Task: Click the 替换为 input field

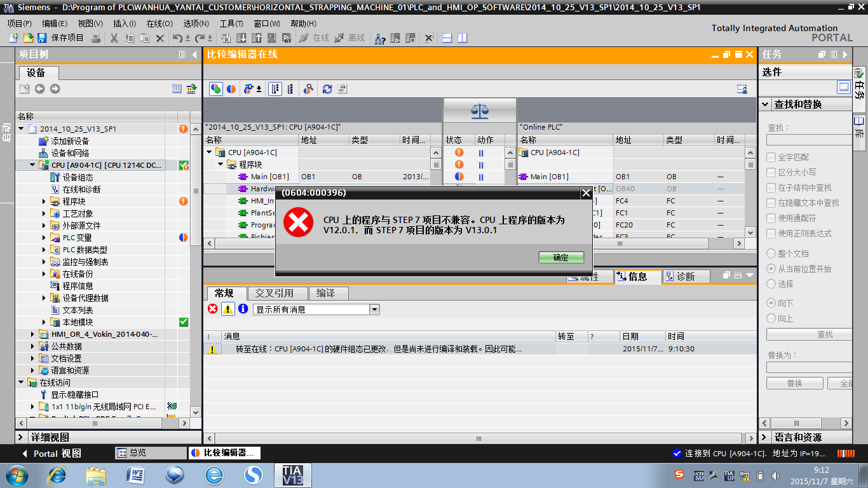Action: (x=809, y=367)
